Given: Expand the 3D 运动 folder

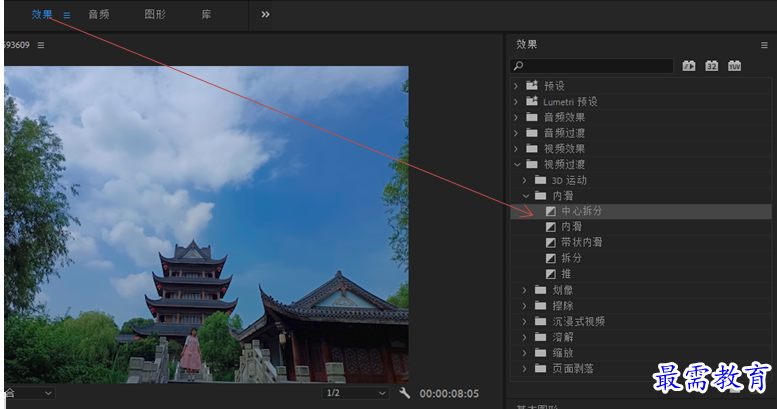Looking at the screenshot, I should [525, 180].
